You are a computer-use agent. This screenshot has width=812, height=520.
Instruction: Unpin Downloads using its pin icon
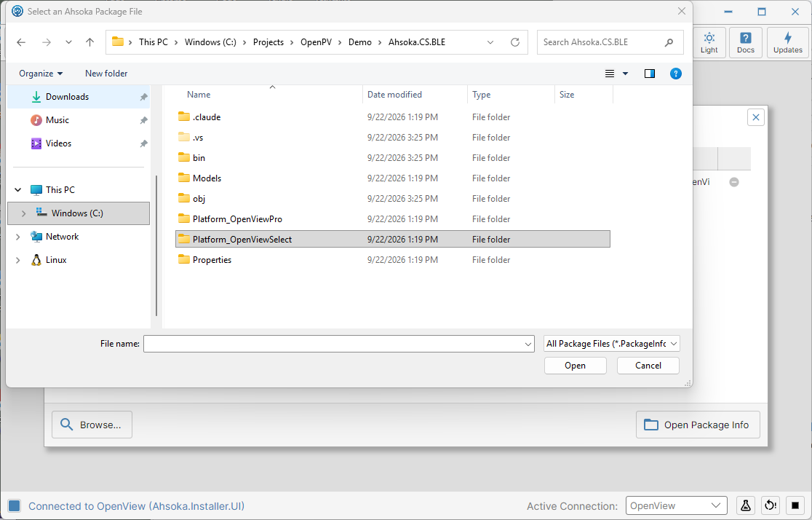click(143, 97)
